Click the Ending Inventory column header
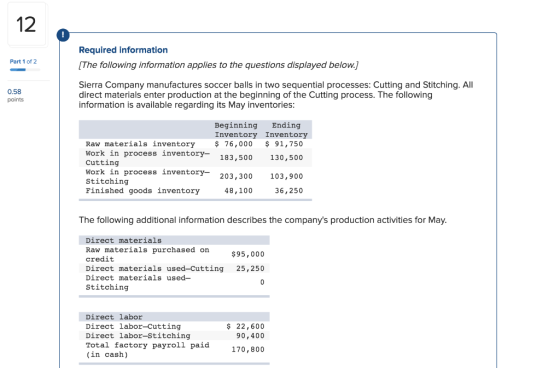 pyautogui.click(x=286, y=130)
